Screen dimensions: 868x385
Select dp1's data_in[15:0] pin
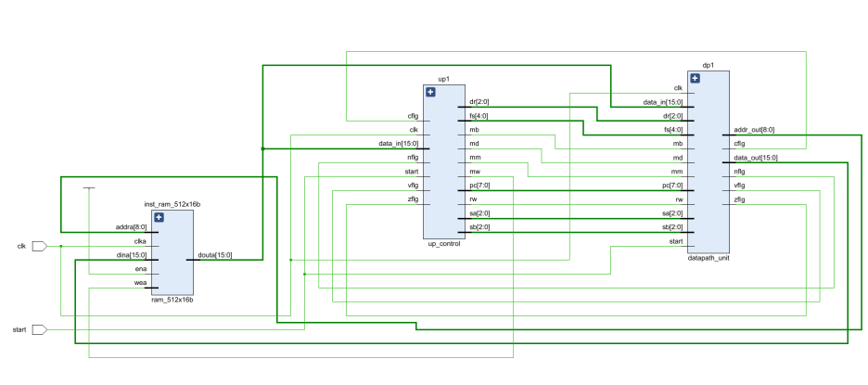663,102
